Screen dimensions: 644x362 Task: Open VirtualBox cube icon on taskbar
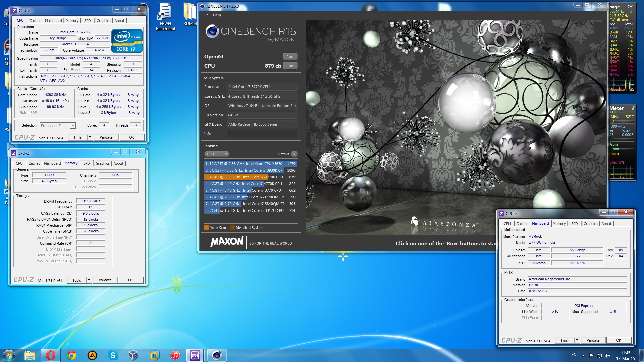click(133, 355)
